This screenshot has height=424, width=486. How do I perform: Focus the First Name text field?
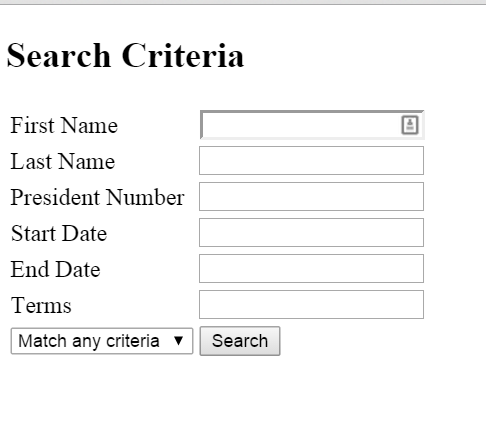[312, 125]
